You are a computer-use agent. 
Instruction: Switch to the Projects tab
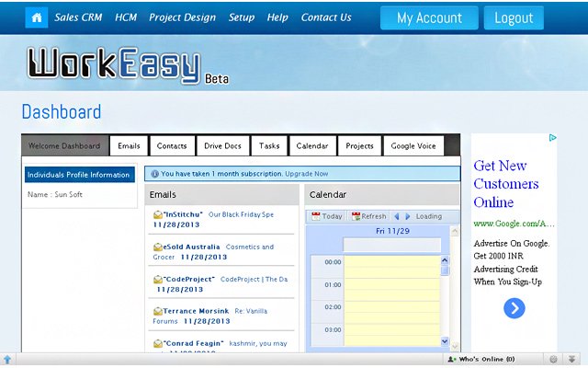(359, 145)
